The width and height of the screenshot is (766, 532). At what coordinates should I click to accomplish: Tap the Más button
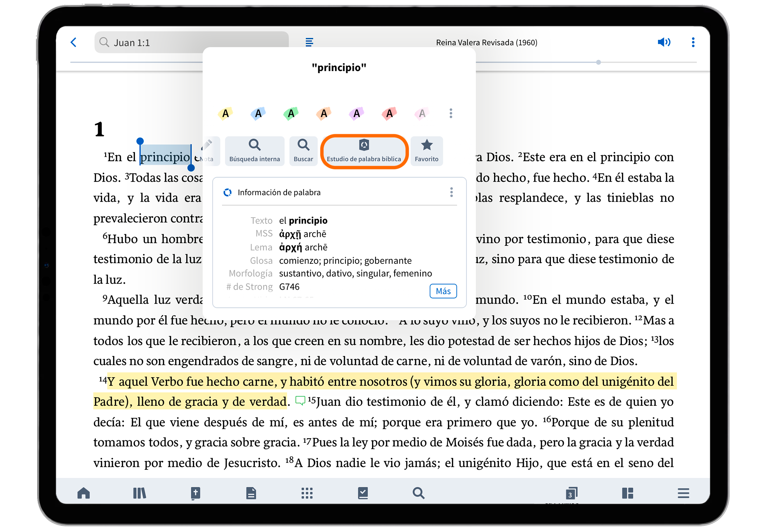coord(443,291)
